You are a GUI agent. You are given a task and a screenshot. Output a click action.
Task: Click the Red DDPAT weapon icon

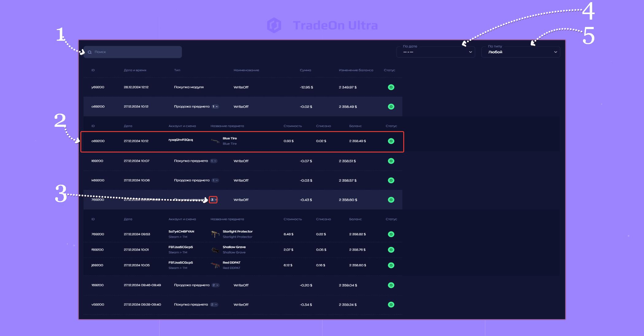coord(215,265)
